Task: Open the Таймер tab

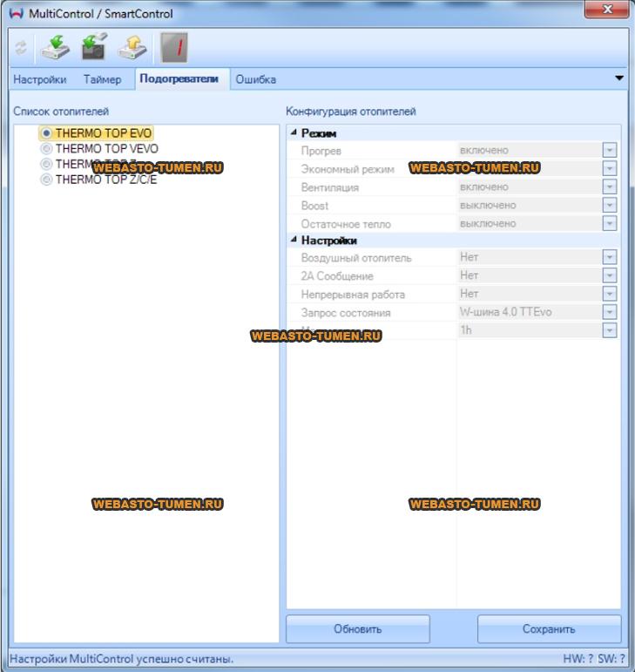Action: (x=102, y=79)
